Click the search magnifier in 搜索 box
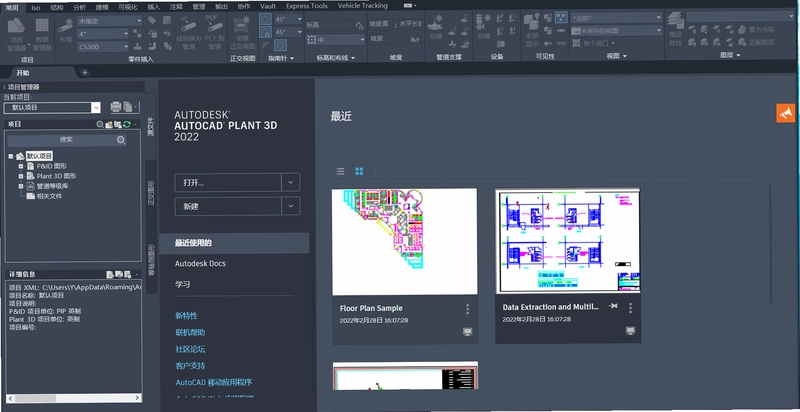The image size is (800, 412). point(121,140)
